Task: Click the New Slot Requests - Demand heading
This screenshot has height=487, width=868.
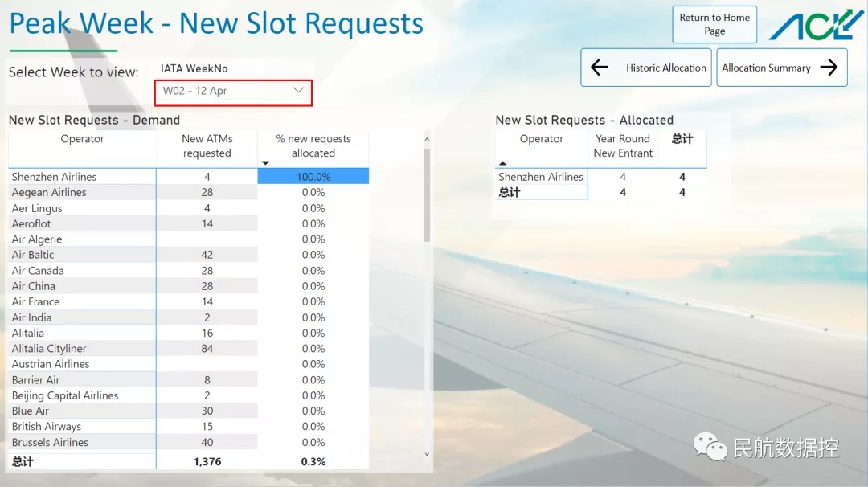Action: click(x=94, y=120)
